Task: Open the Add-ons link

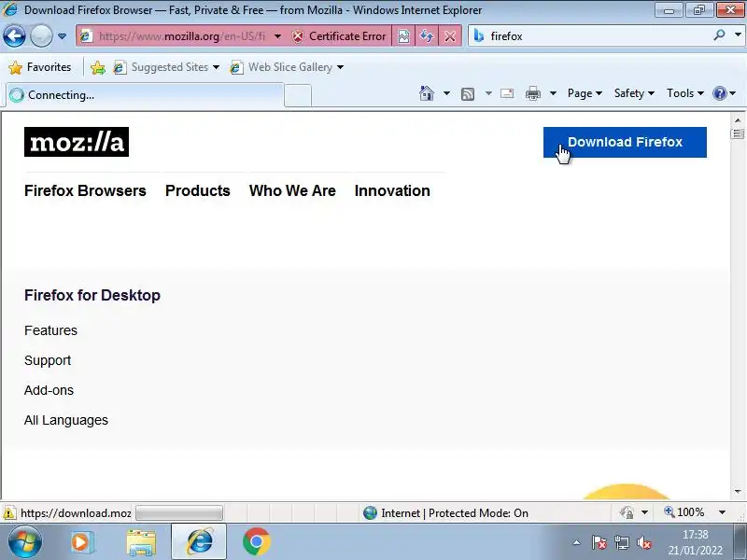Action: click(49, 390)
